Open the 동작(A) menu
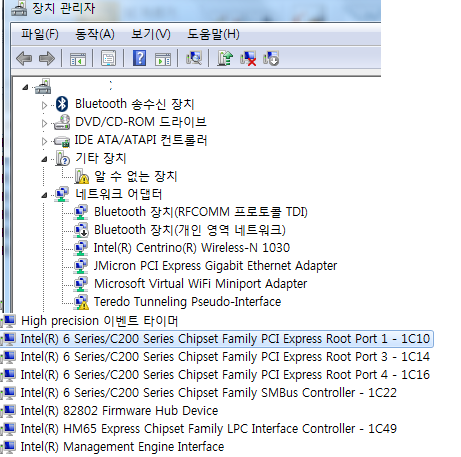The width and height of the screenshot is (461, 457). click(95, 34)
